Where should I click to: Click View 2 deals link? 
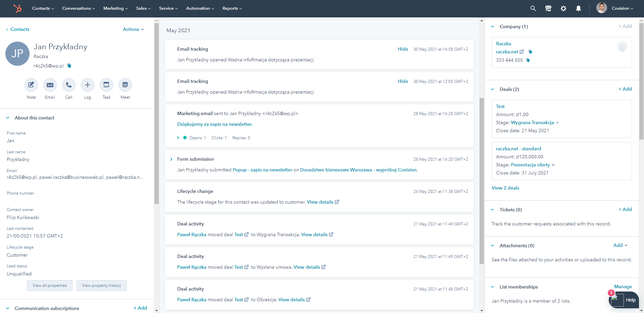[505, 188]
